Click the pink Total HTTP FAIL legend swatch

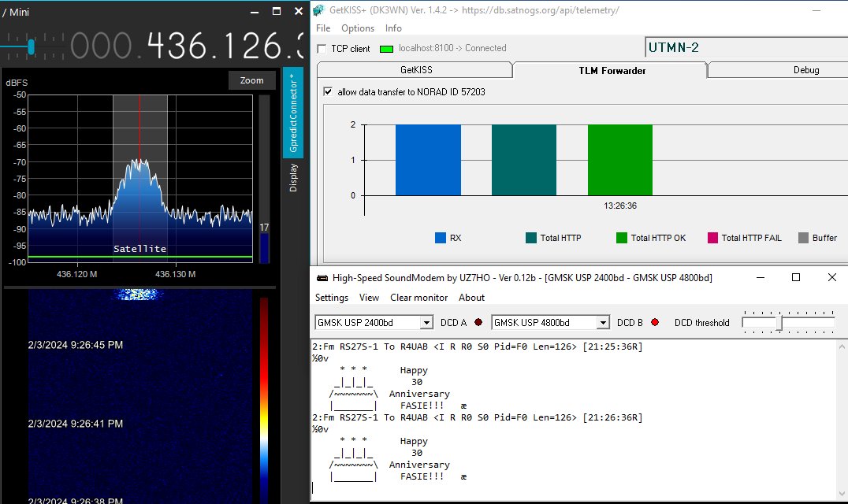[712, 238]
